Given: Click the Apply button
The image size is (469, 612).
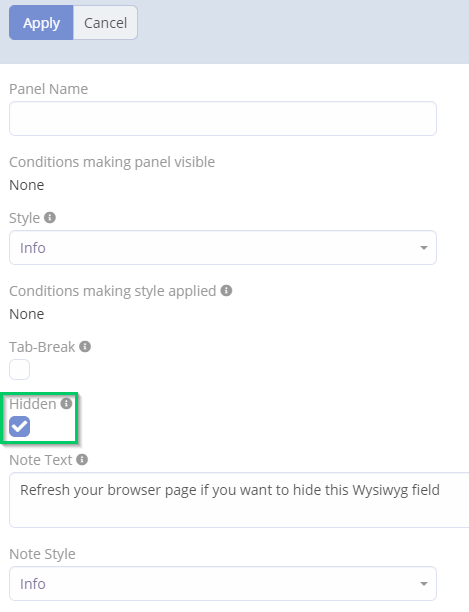Looking at the screenshot, I should [41, 23].
